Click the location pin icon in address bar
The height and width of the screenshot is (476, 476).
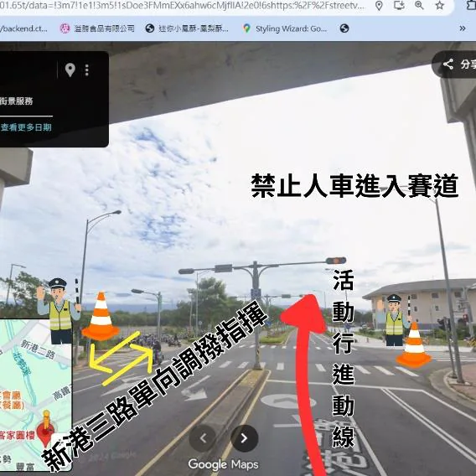(x=379, y=5)
